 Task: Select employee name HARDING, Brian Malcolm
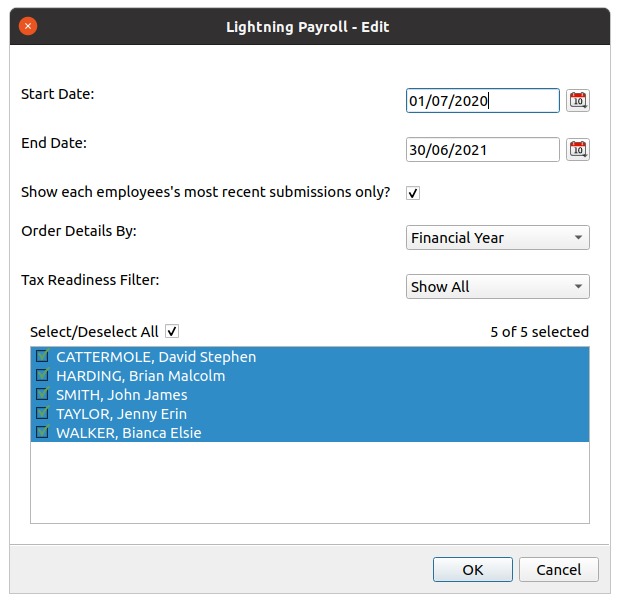(x=141, y=376)
